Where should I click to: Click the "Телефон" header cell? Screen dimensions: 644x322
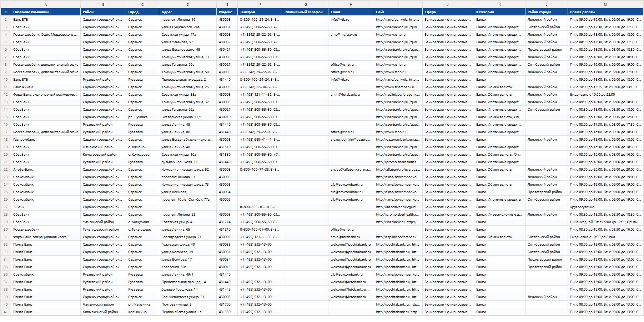click(260, 12)
